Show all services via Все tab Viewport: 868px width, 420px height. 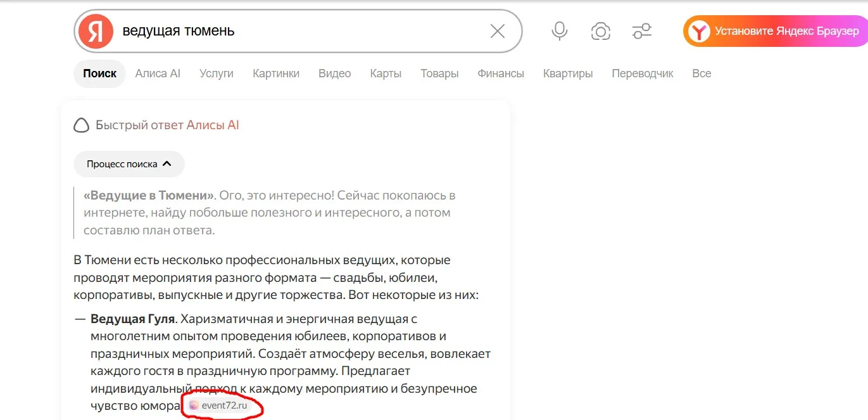[701, 73]
